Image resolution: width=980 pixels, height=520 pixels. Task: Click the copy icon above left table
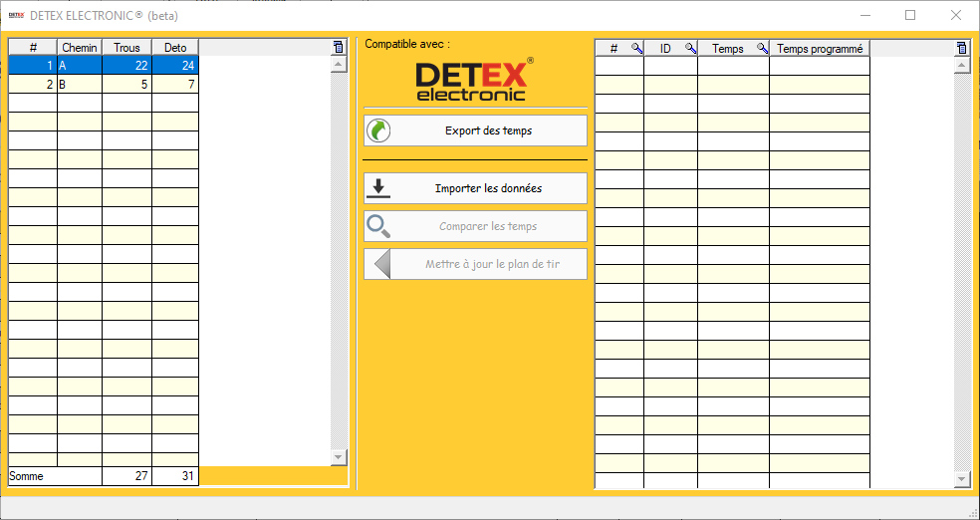click(x=339, y=47)
